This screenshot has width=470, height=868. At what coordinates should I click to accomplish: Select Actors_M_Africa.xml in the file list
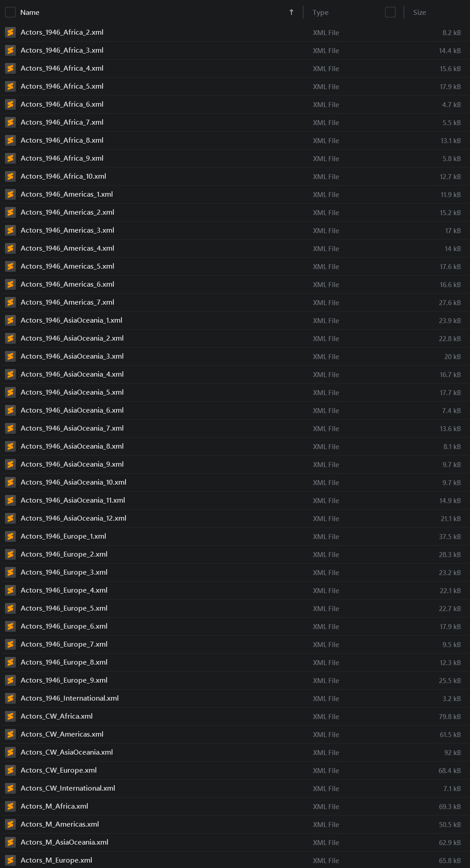click(54, 806)
